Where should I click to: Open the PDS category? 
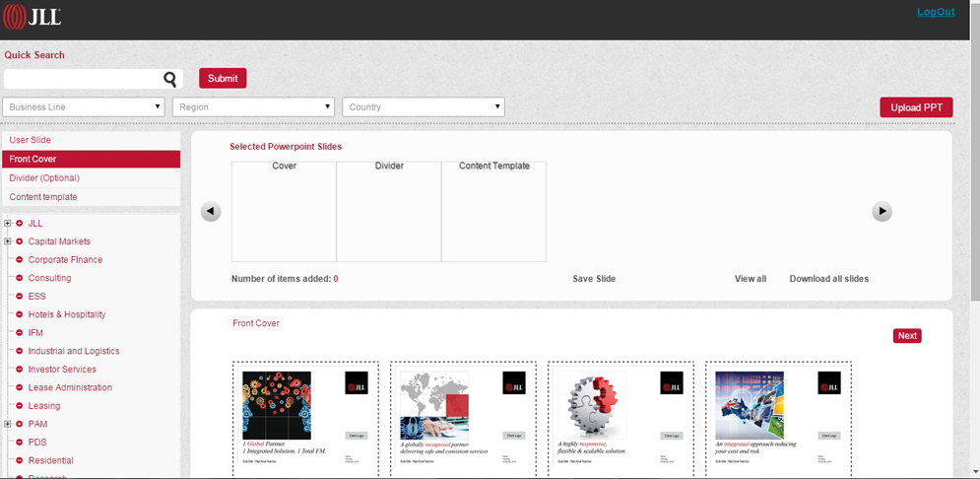point(36,443)
